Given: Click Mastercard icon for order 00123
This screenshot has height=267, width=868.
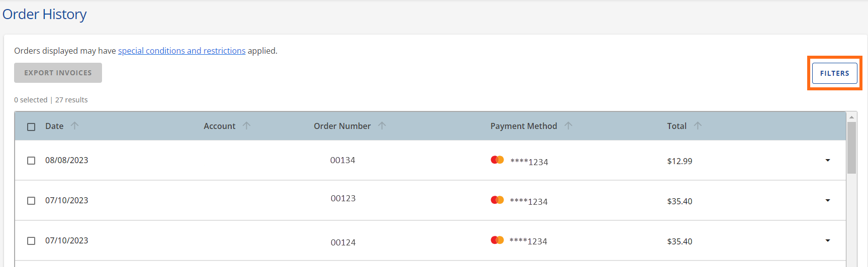Looking at the screenshot, I should [497, 200].
